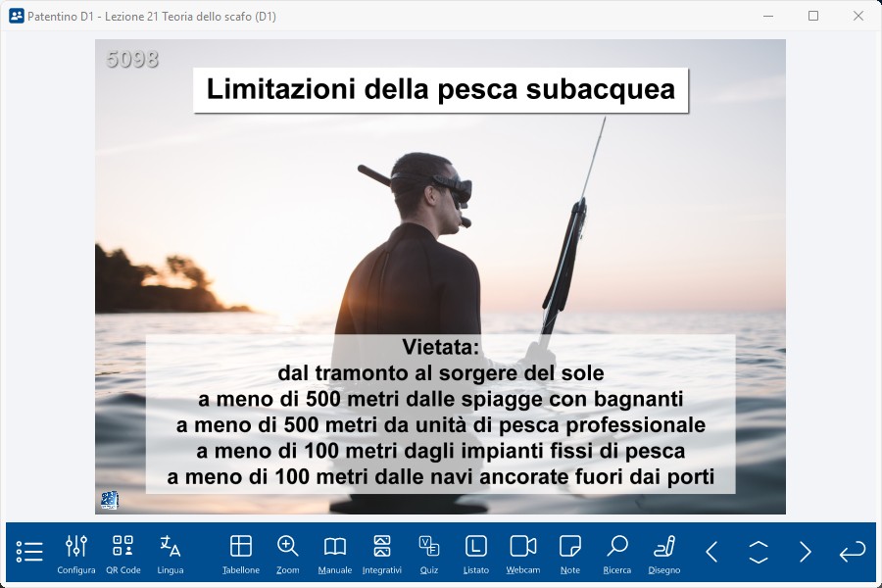The height and width of the screenshot is (588, 882).
Task: Toggle the Webcam
Action: pyautogui.click(x=523, y=553)
